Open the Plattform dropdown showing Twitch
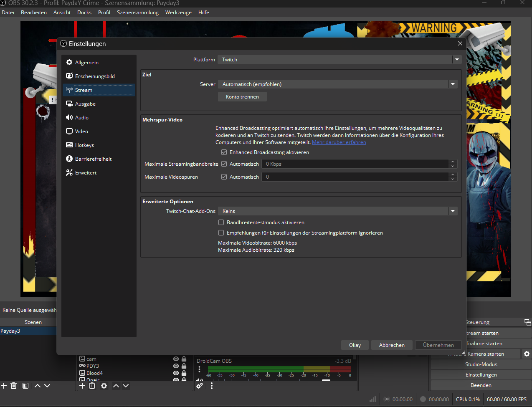This screenshot has height=407, width=532. point(339,60)
